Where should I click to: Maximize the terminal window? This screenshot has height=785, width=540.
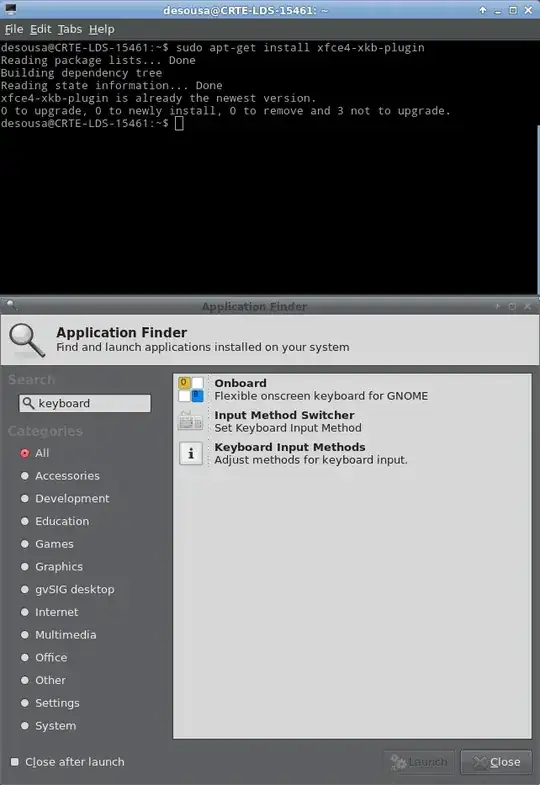(x=513, y=10)
